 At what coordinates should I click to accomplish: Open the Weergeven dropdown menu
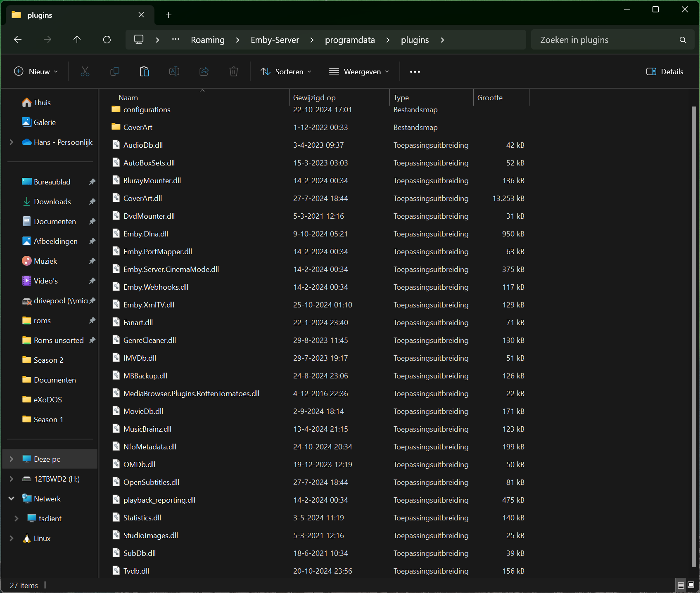coord(359,72)
